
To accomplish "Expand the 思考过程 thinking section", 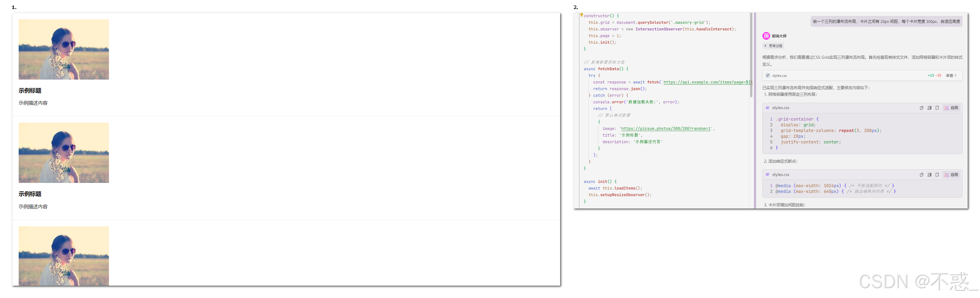I will click(x=773, y=46).
